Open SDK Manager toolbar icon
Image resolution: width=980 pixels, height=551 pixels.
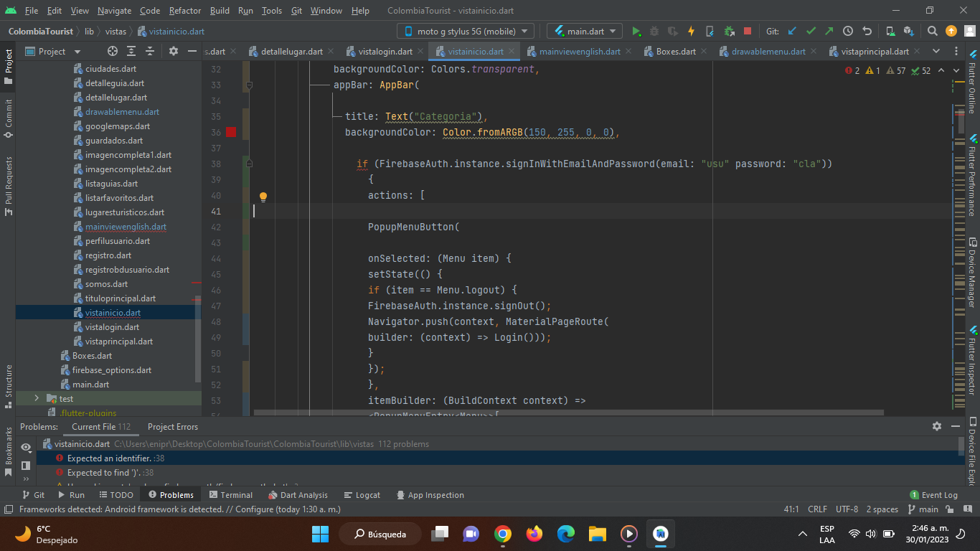[x=908, y=32]
